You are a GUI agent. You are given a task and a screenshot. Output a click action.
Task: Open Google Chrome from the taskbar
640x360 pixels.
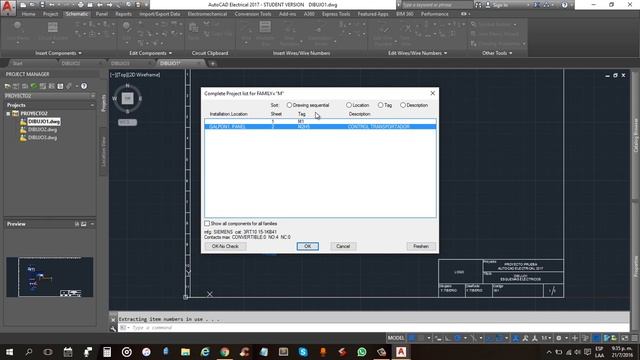224,352
